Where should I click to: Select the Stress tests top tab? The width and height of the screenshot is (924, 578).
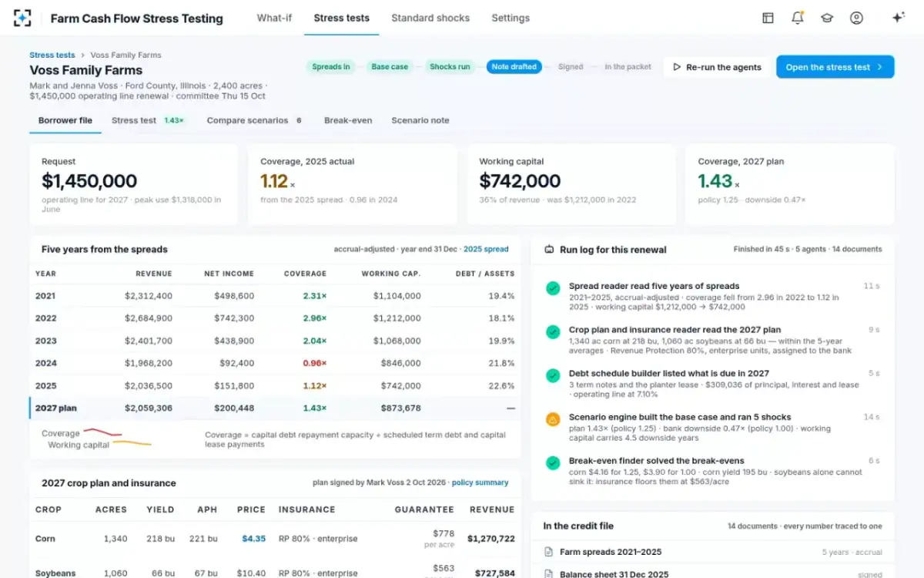pyautogui.click(x=342, y=18)
